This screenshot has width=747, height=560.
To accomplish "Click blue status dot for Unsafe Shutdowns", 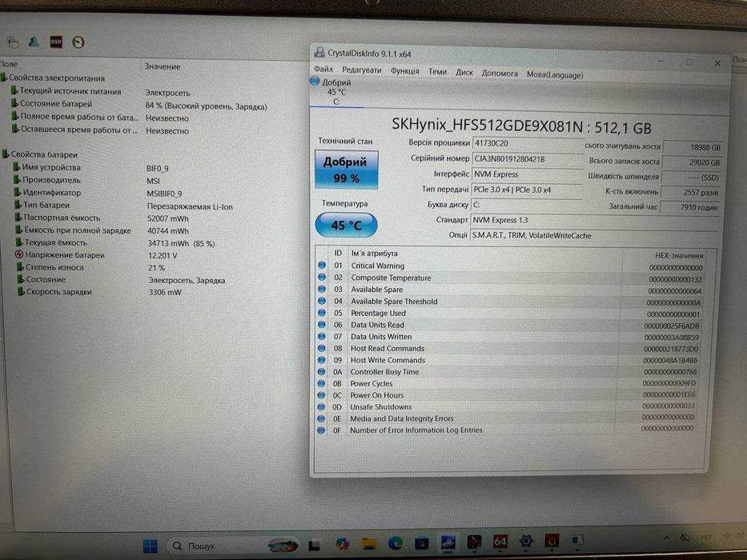I will pyautogui.click(x=321, y=407).
